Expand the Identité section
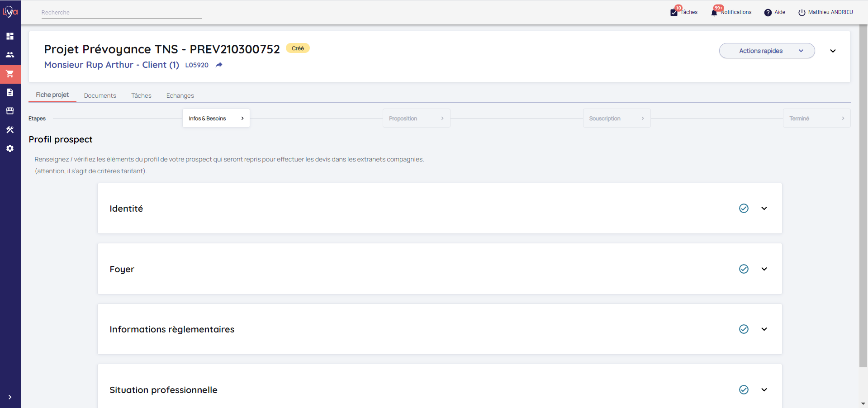The image size is (868, 408). [764, 209]
